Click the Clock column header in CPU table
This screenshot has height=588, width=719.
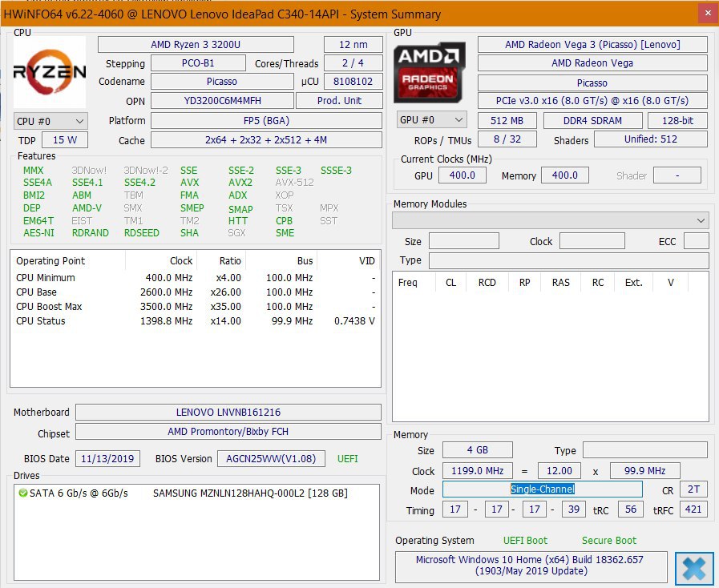coord(161,261)
